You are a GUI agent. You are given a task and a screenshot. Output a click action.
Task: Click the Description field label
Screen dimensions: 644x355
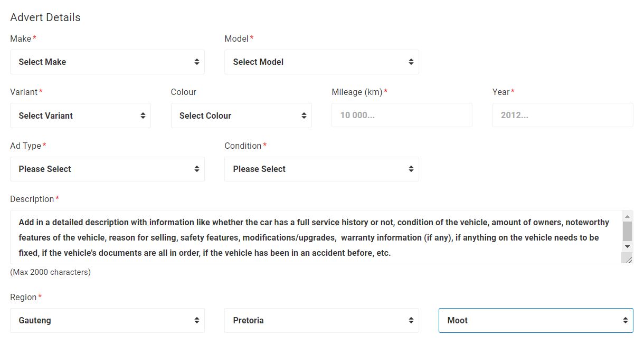pyautogui.click(x=32, y=199)
